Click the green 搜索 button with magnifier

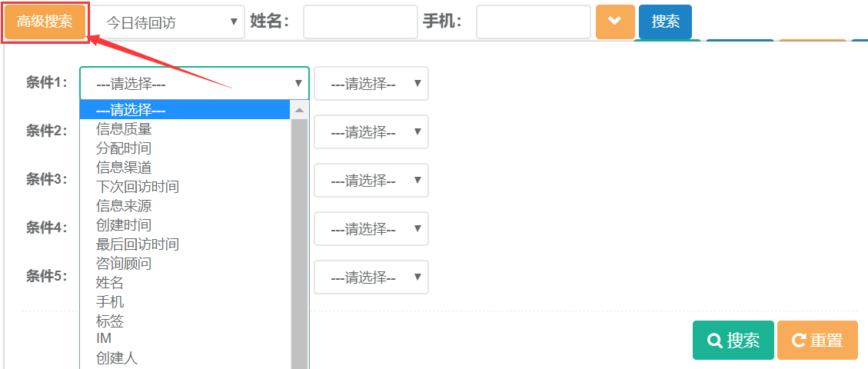[733, 340]
